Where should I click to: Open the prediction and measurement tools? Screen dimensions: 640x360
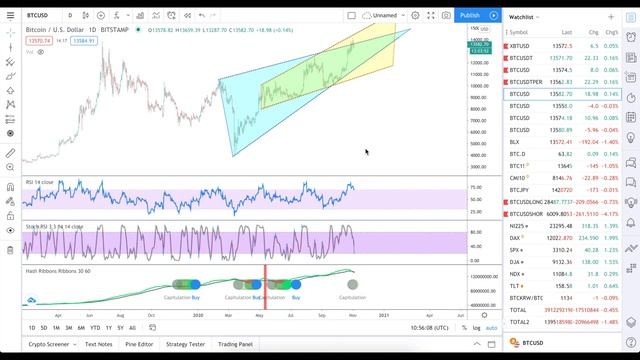coord(11,119)
